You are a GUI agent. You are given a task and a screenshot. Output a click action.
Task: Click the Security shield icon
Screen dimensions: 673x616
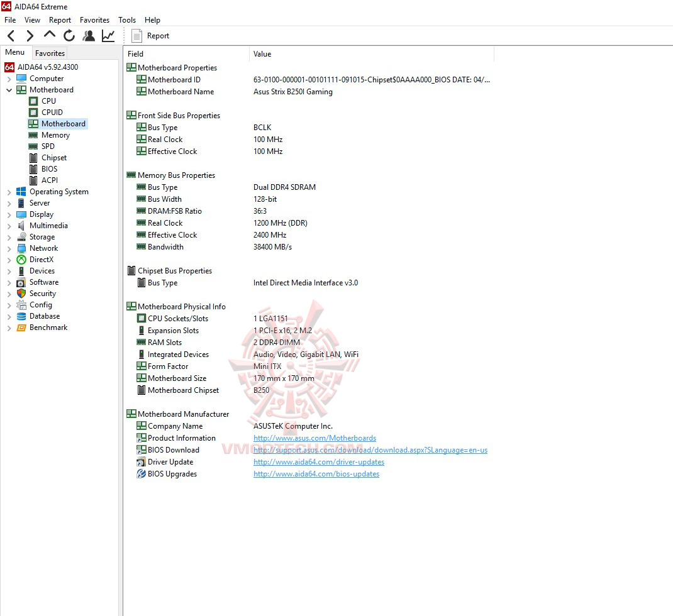tap(21, 294)
